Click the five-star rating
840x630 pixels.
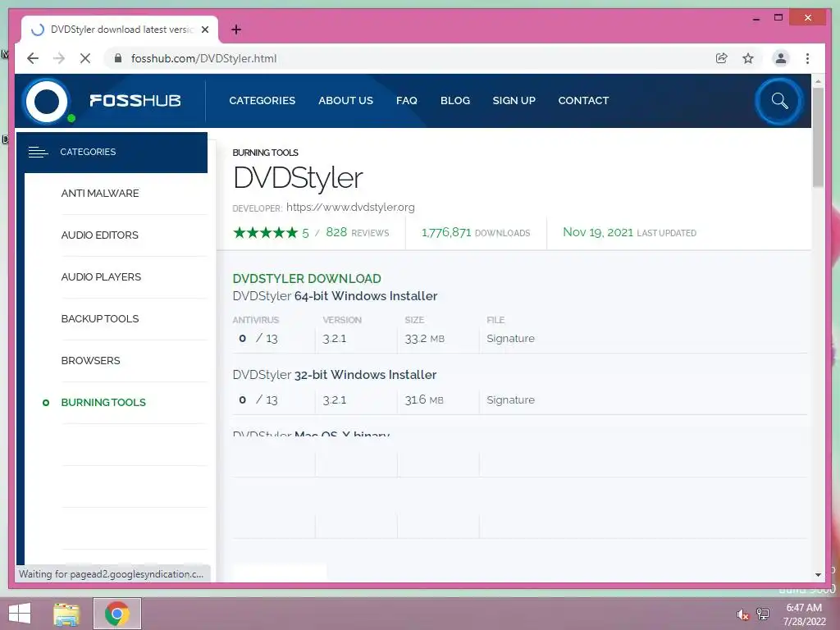[265, 232]
